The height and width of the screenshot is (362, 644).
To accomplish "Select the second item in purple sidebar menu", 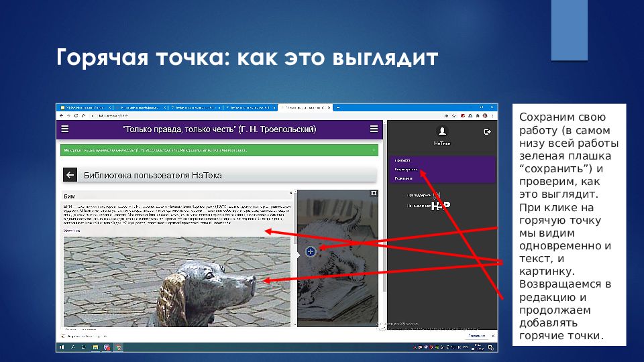I will (x=406, y=170).
